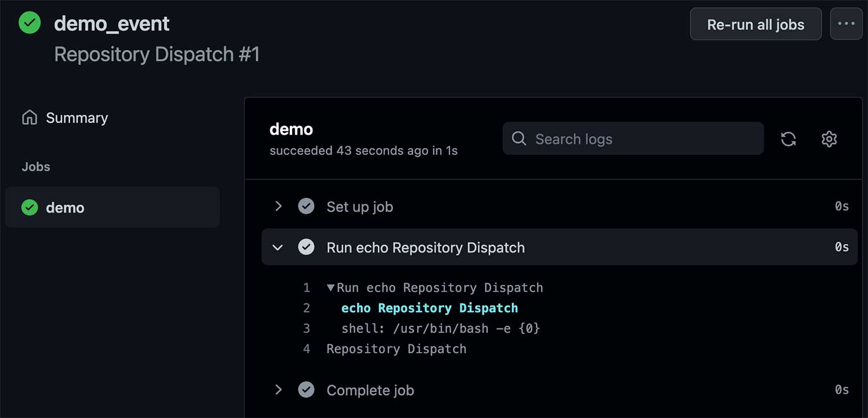Click log line number 2
The height and width of the screenshot is (418, 868).
coord(307,308)
